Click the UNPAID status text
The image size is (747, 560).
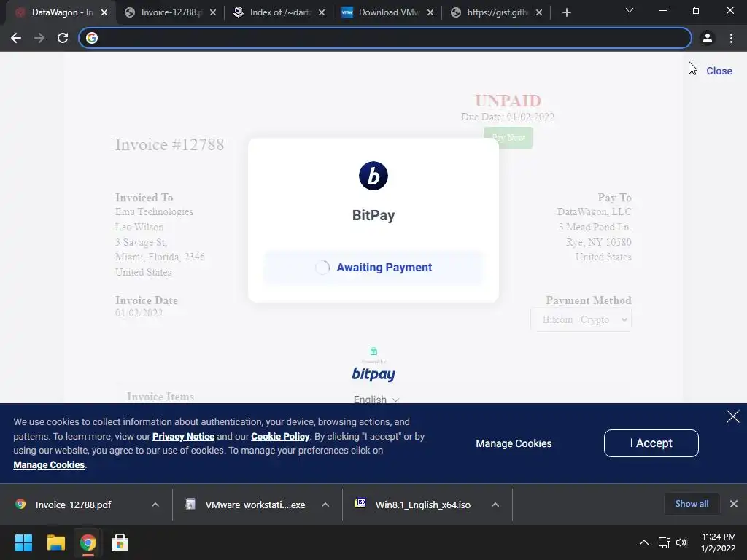[508, 101]
